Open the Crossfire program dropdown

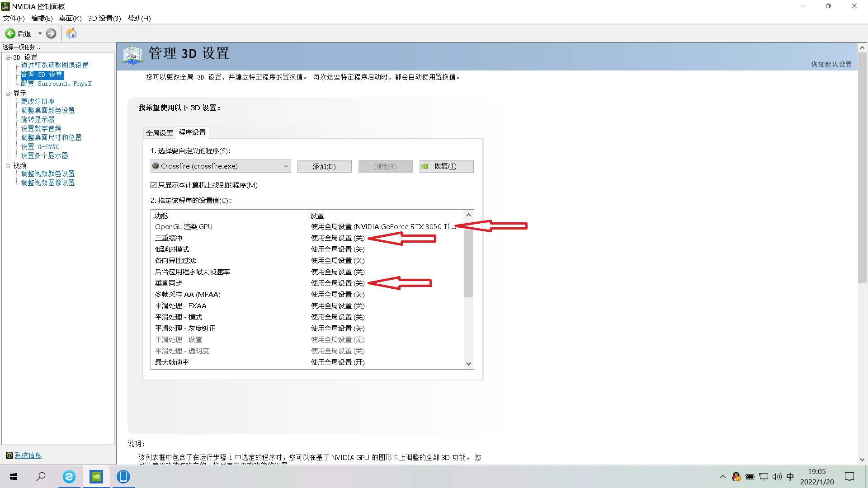coord(221,166)
